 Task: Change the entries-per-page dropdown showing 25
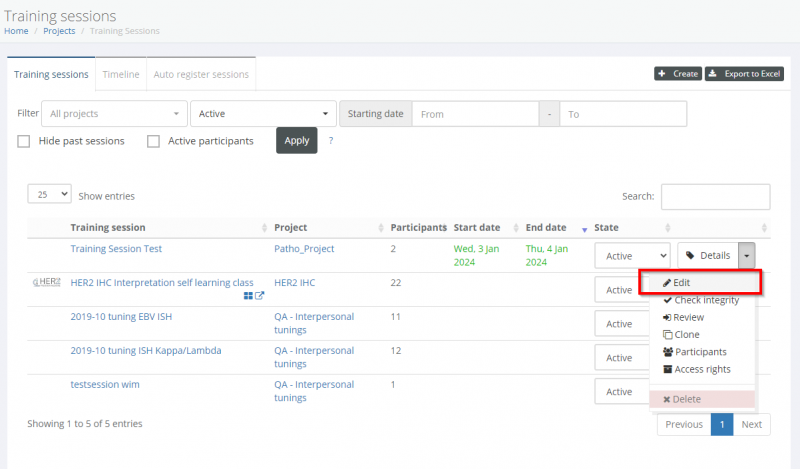(x=49, y=195)
